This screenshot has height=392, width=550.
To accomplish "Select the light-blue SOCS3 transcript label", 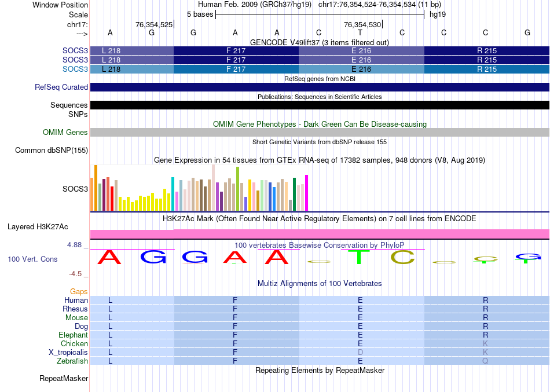I will coord(75,69).
